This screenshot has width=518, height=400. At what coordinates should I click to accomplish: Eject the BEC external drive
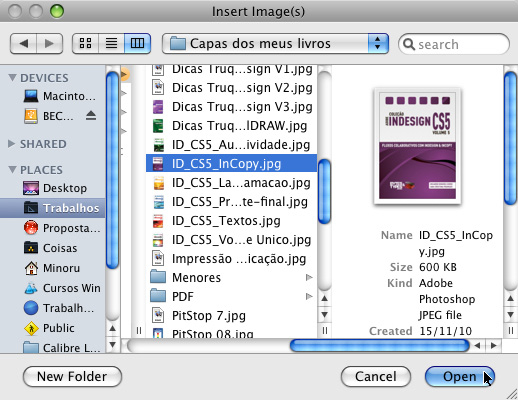pyautogui.click(x=91, y=116)
